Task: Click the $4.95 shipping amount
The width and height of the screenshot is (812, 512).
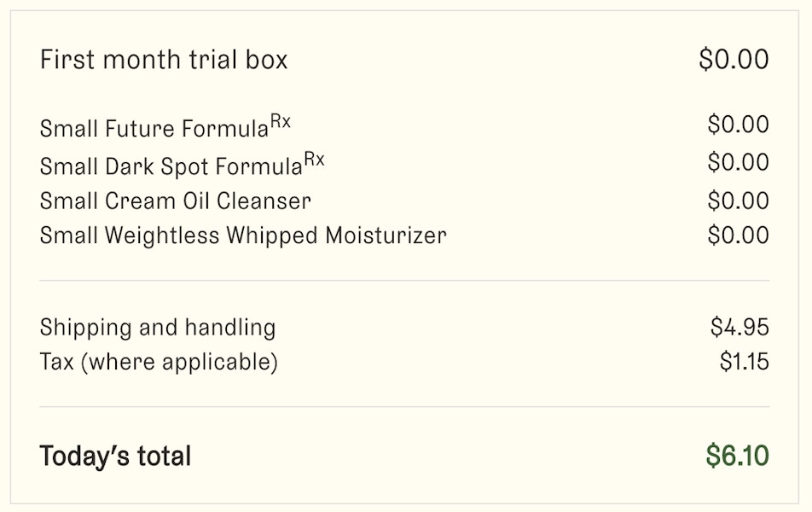Action: click(x=739, y=327)
